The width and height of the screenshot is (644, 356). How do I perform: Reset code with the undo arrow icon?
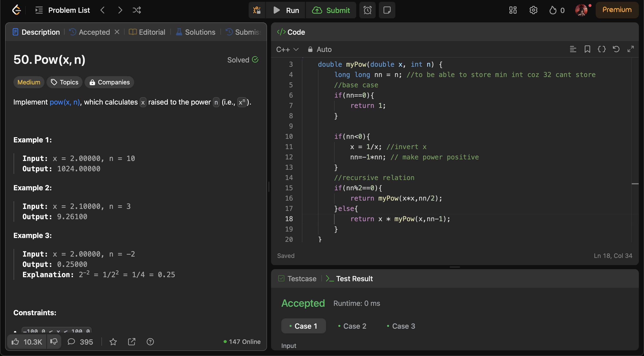pos(616,49)
